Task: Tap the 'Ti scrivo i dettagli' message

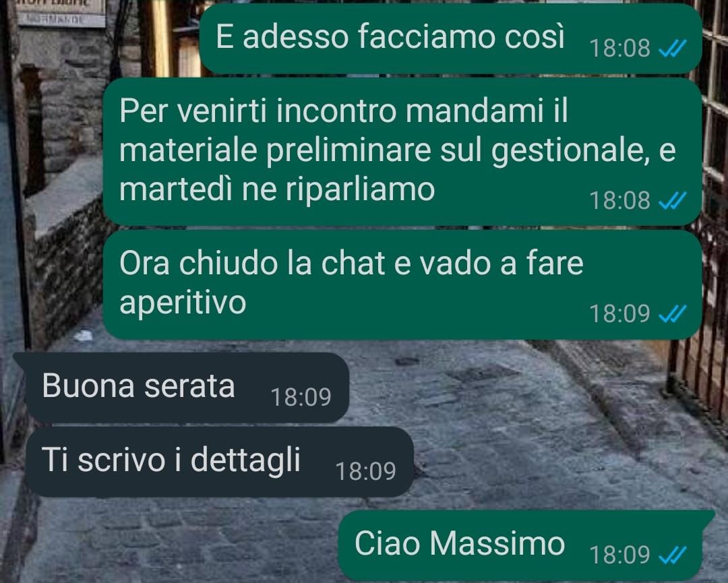Action: pos(219,462)
